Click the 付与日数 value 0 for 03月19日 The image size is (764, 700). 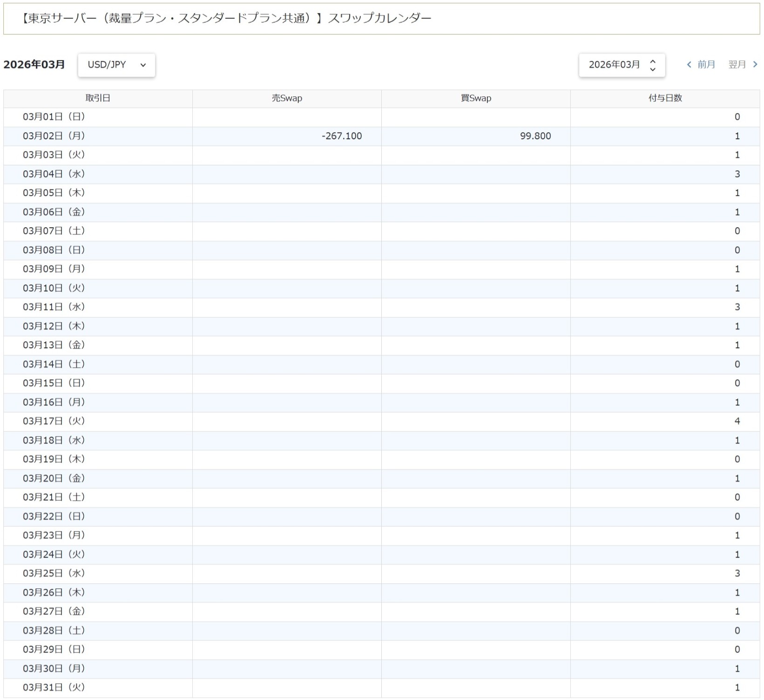coord(737,459)
